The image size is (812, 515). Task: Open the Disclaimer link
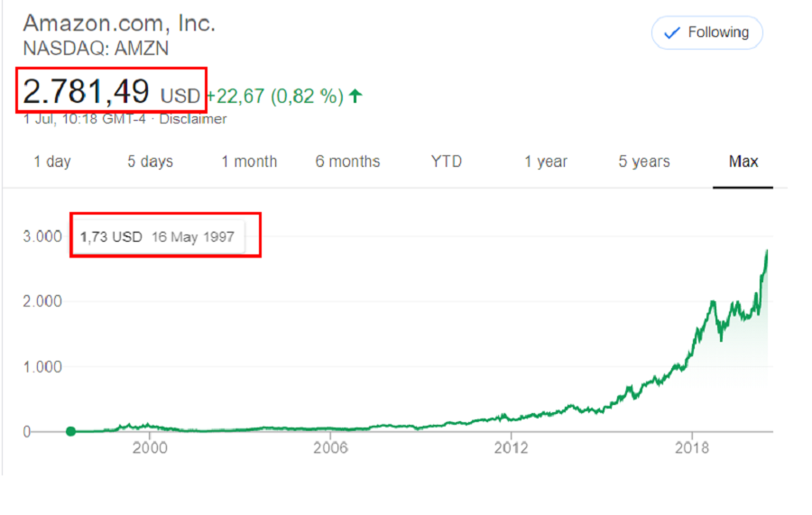[x=193, y=119]
